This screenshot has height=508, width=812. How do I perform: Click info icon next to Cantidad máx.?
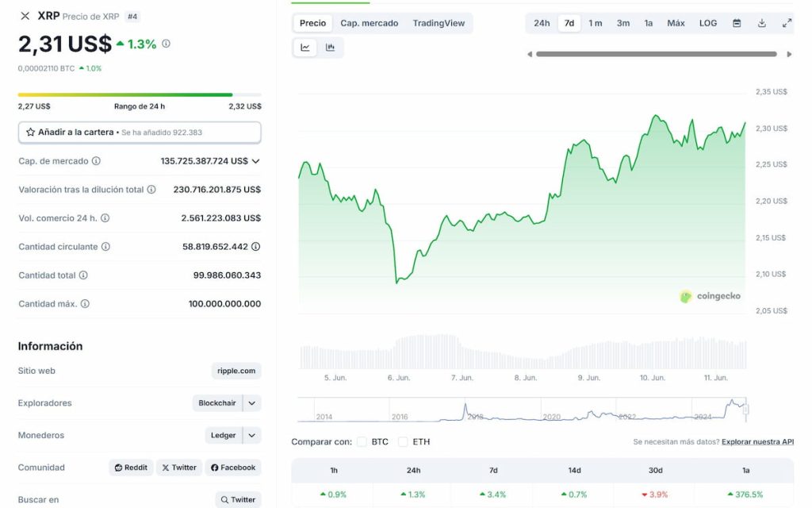pyautogui.click(x=85, y=304)
